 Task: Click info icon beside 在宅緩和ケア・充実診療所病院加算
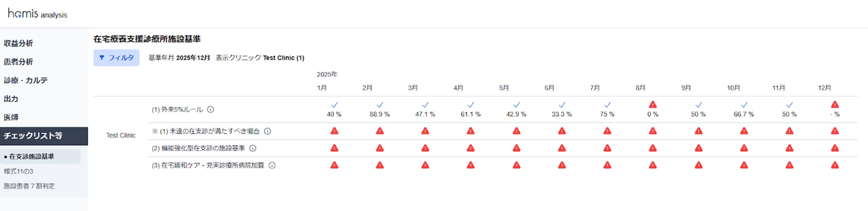click(x=272, y=166)
